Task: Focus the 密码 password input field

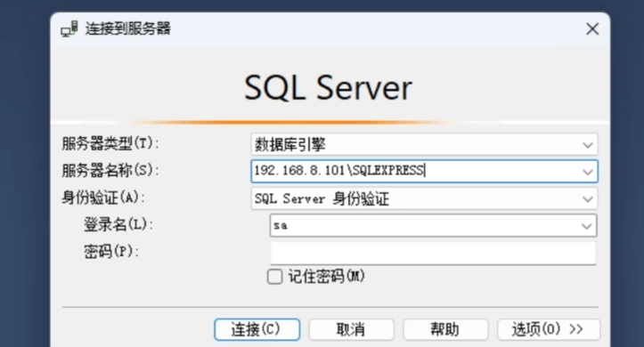Action: 433,253
